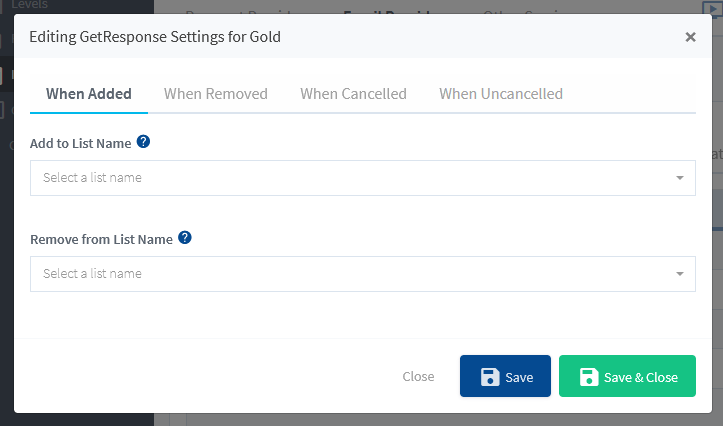723x426 pixels.
Task: Click the play icon behind the dialog corner
Action: [x=712, y=8]
